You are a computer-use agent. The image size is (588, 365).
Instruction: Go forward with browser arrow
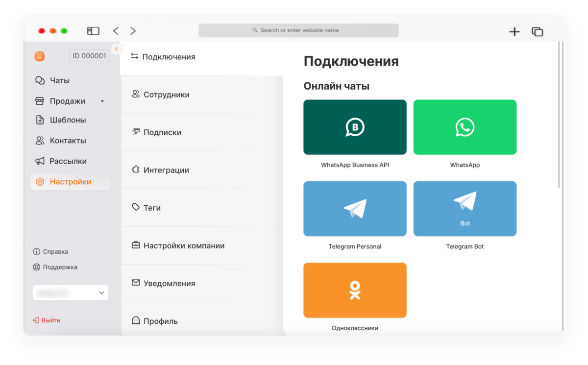click(x=133, y=31)
